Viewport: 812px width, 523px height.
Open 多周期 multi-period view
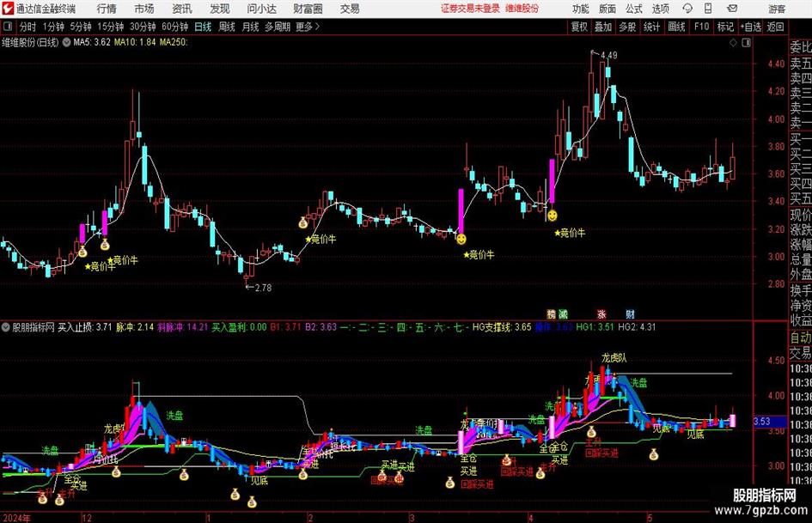point(278,27)
